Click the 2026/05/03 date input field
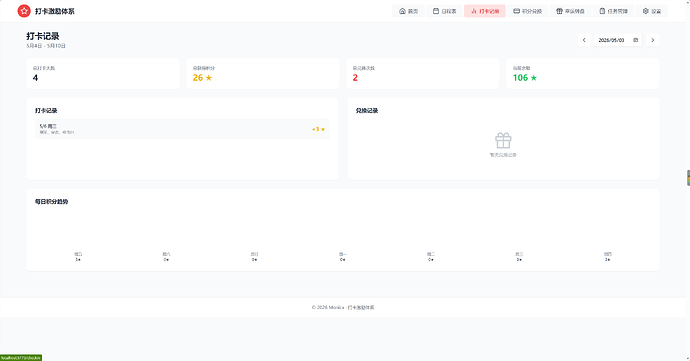 618,40
